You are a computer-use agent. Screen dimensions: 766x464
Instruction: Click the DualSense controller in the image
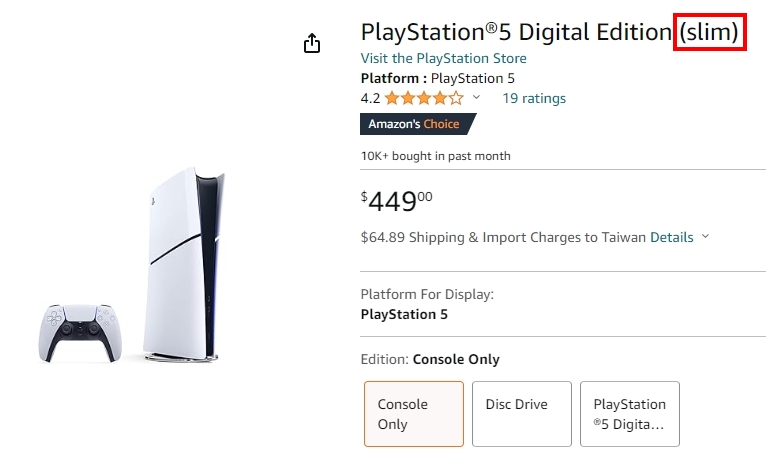82,332
